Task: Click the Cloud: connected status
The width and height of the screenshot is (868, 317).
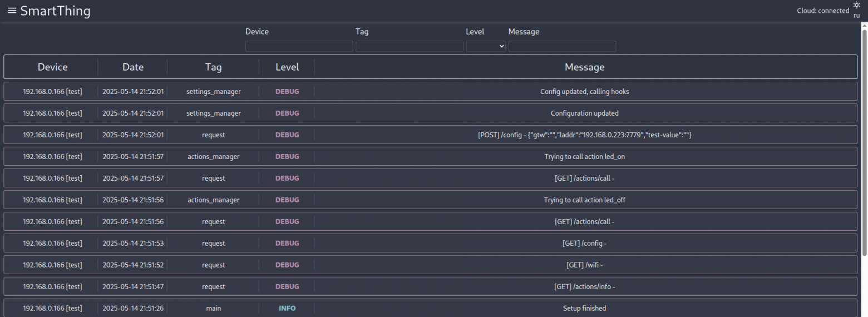Action: 823,11
